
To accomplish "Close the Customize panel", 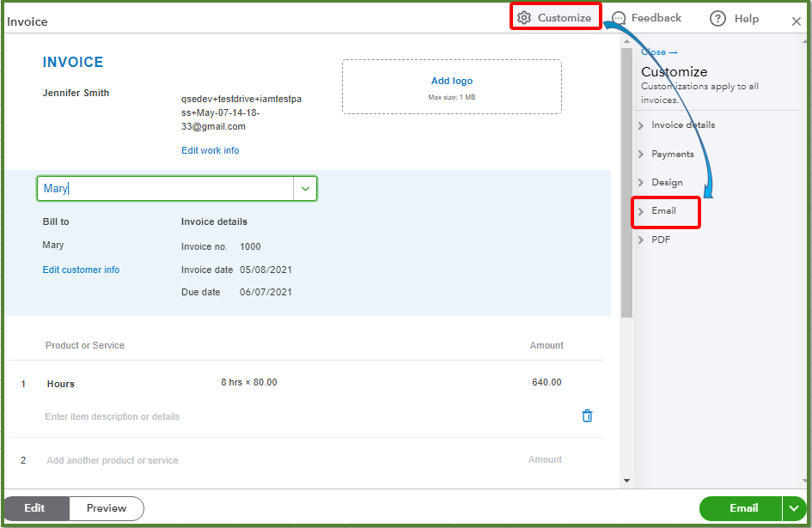I will pyautogui.click(x=653, y=52).
